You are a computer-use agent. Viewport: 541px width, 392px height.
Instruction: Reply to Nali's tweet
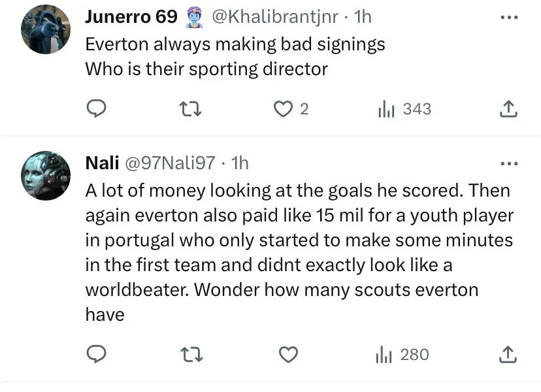[97, 355]
